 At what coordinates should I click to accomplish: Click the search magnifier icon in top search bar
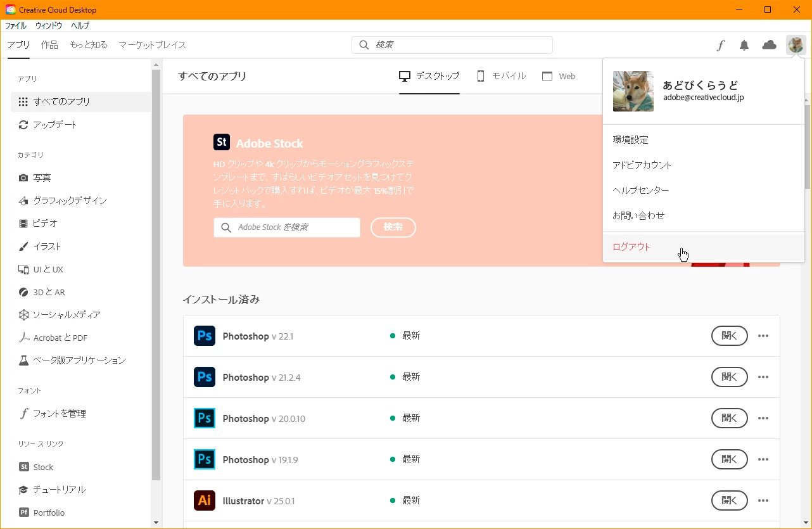coord(364,45)
